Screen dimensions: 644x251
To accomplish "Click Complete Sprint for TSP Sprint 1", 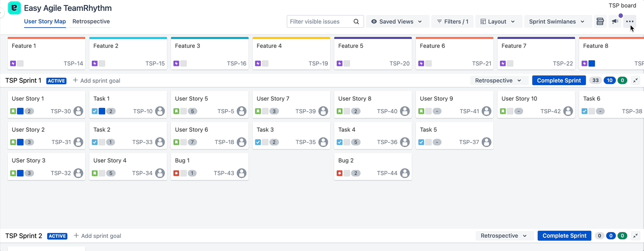I will click(x=559, y=81).
